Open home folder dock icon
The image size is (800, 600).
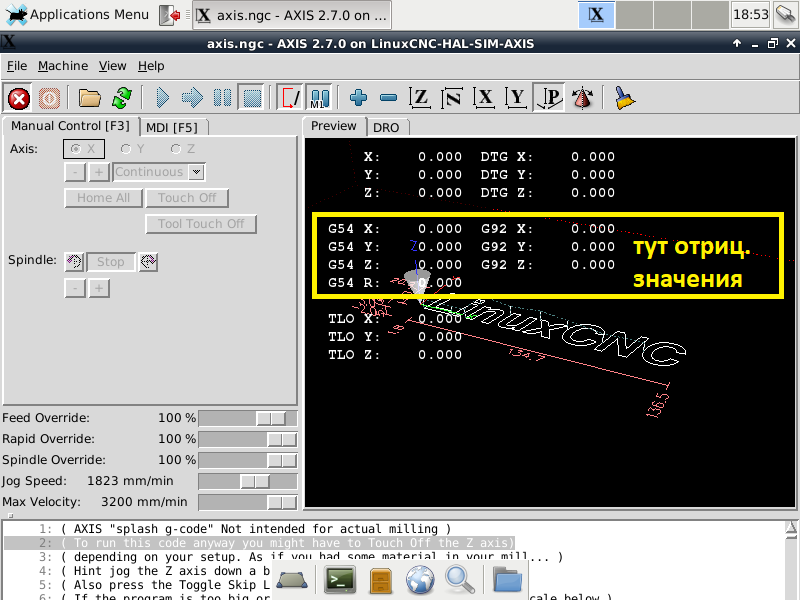[x=507, y=580]
